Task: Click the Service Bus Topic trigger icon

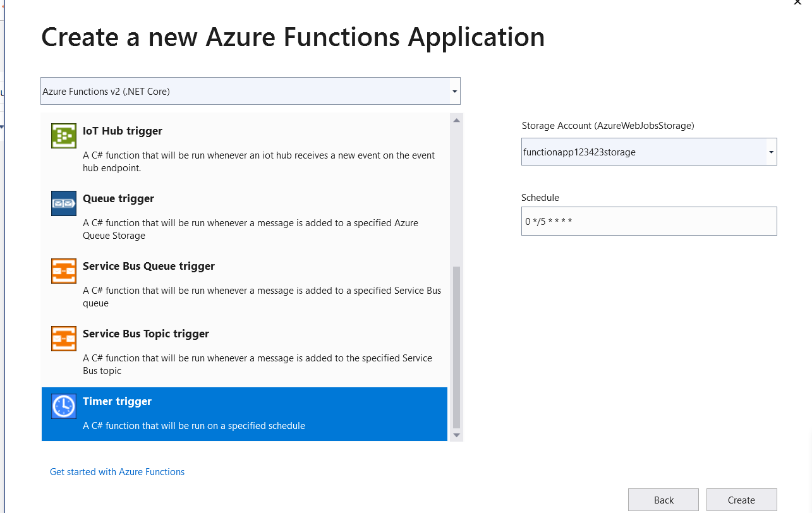Action: point(63,339)
